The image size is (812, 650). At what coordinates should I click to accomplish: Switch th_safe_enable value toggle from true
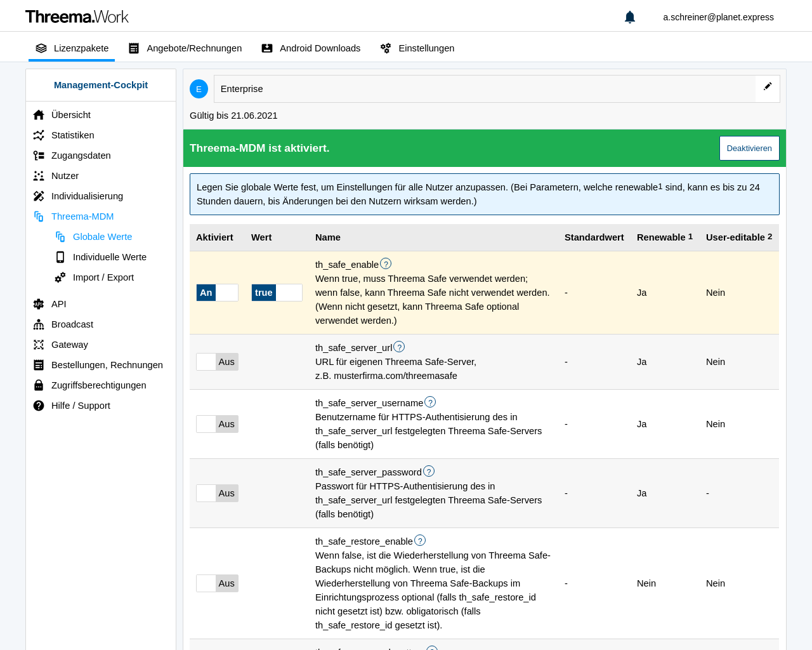click(x=277, y=293)
